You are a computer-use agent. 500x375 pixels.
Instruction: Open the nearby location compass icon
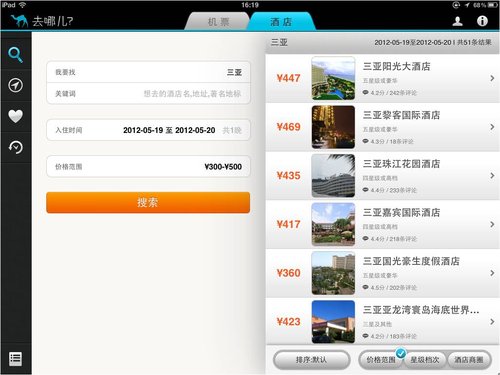point(15,85)
